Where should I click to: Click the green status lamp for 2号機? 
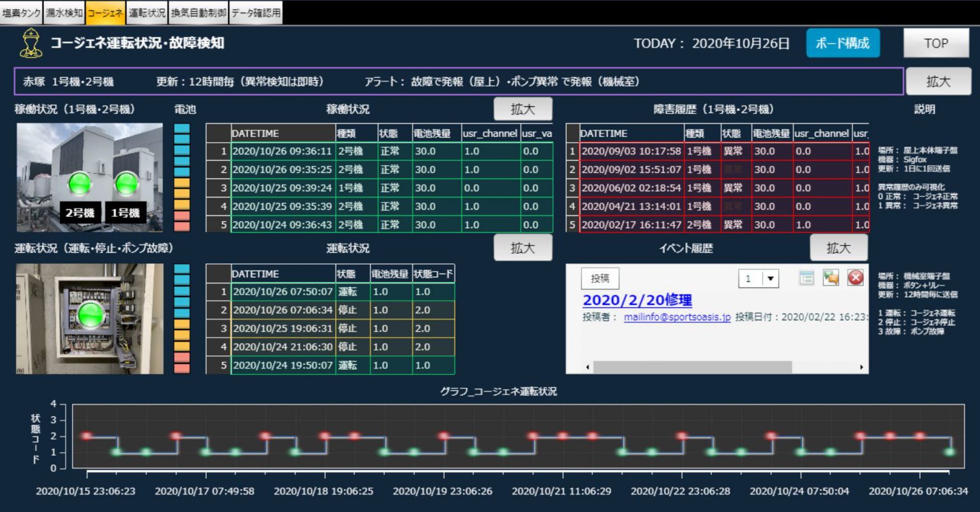80,184
